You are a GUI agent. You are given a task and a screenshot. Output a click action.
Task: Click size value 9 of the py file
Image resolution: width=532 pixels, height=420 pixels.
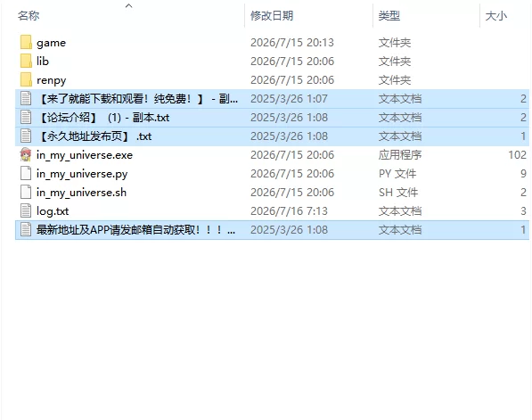pos(523,174)
